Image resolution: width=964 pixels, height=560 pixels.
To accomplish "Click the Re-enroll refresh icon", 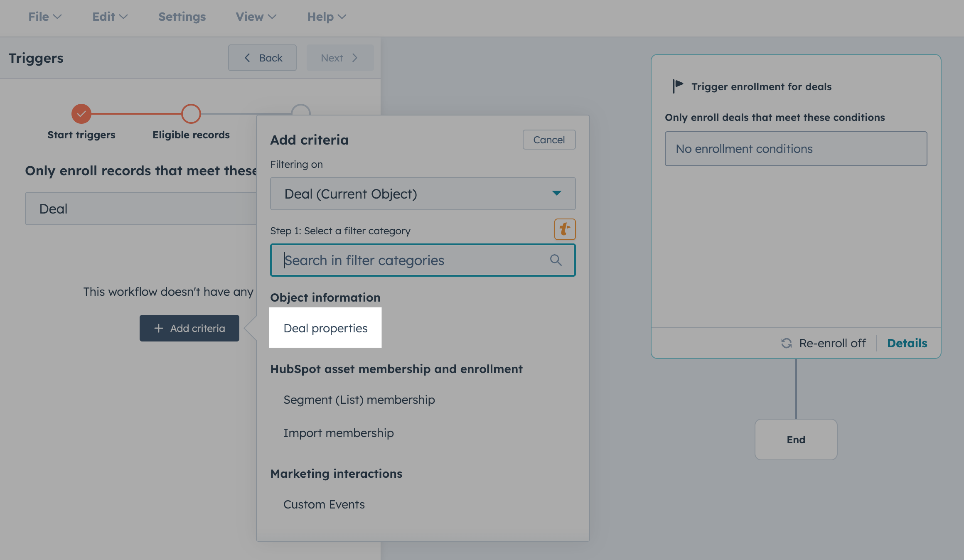I will tap(786, 343).
